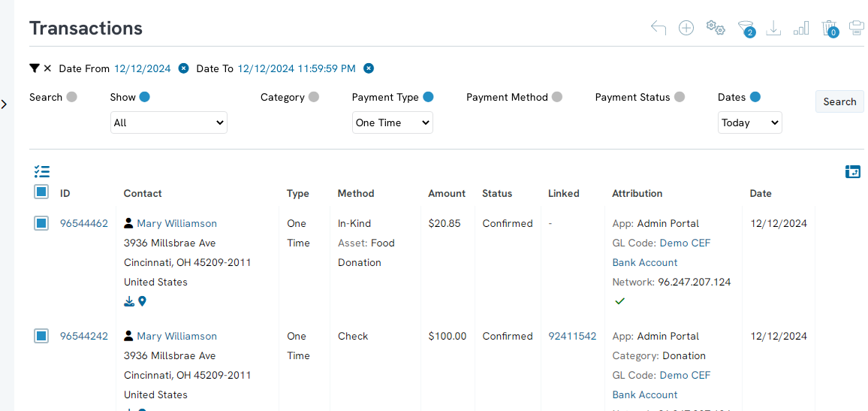The height and width of the screenshot is (411, 868).
Task: Open the Dates dropdown set to Today
Action: coord(749,122)
